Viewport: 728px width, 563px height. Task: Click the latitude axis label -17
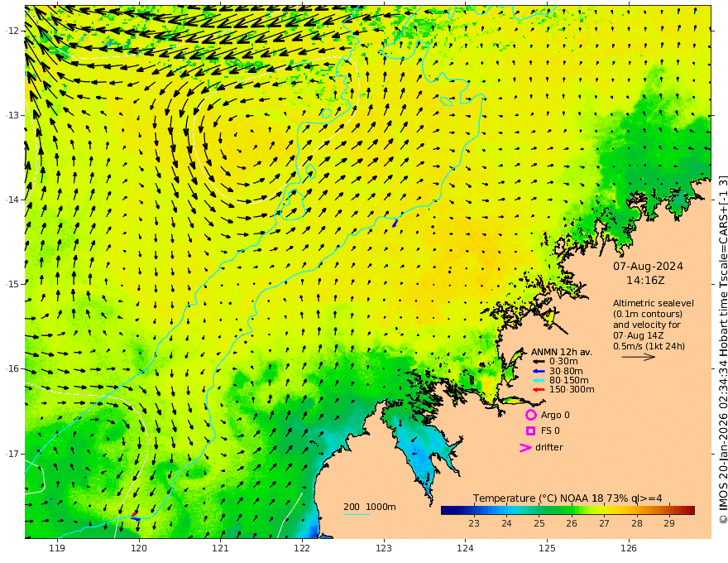[13, 454]
